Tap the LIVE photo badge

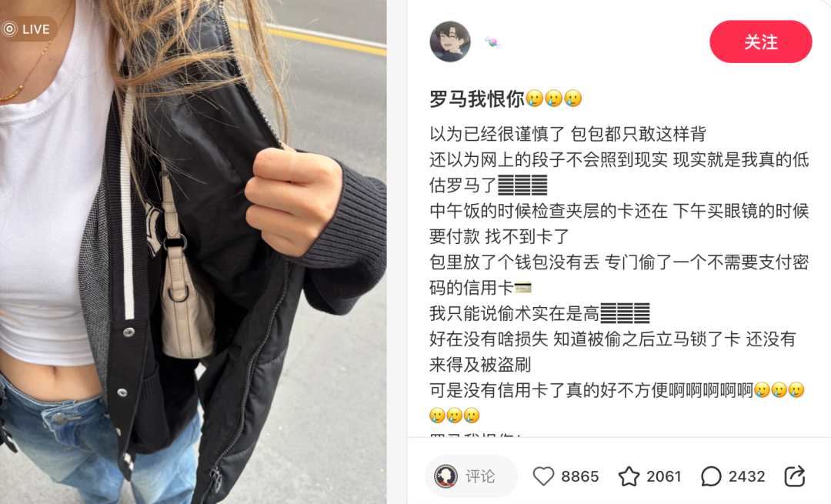tap(28, 29)
